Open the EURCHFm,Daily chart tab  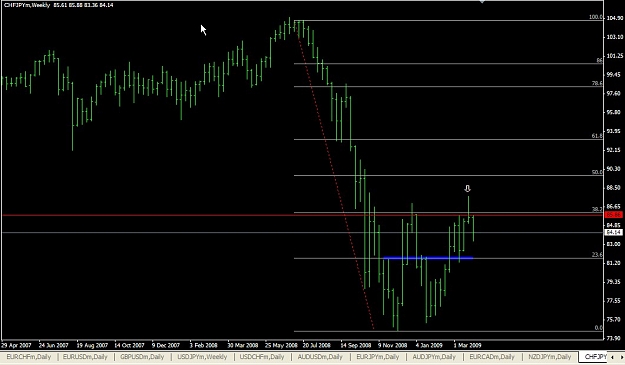(29, 357)
